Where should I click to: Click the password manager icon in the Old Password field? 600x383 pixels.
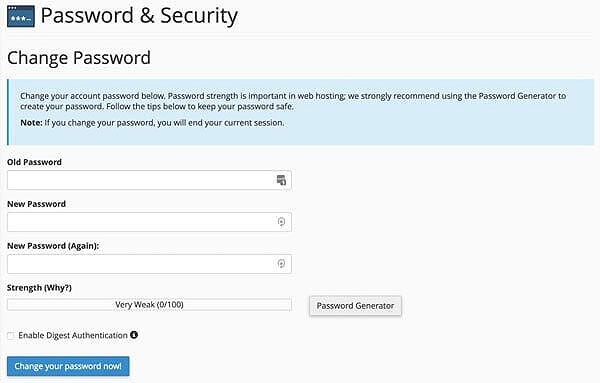point(281,180)
